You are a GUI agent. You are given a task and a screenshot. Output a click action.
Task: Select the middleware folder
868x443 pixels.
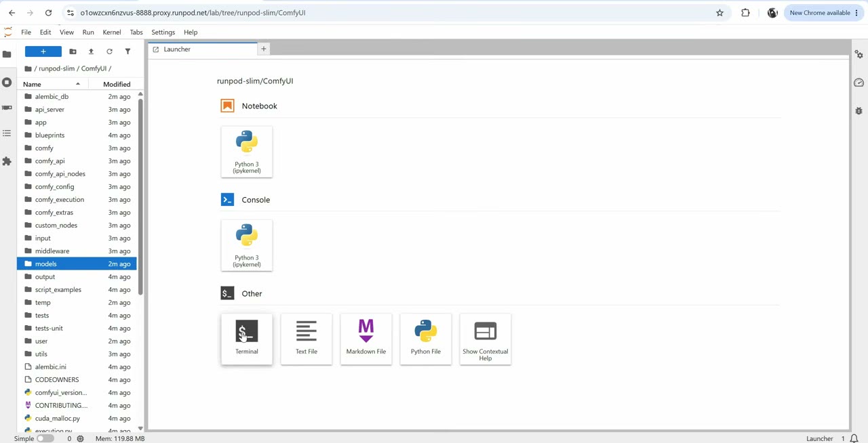(77, 251)
